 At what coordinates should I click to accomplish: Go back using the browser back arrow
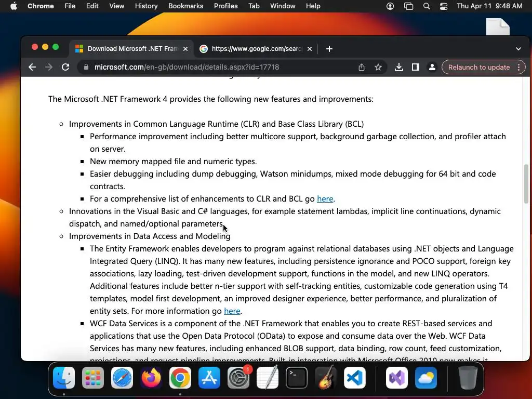pyautogui.click(x=32, y=67)
